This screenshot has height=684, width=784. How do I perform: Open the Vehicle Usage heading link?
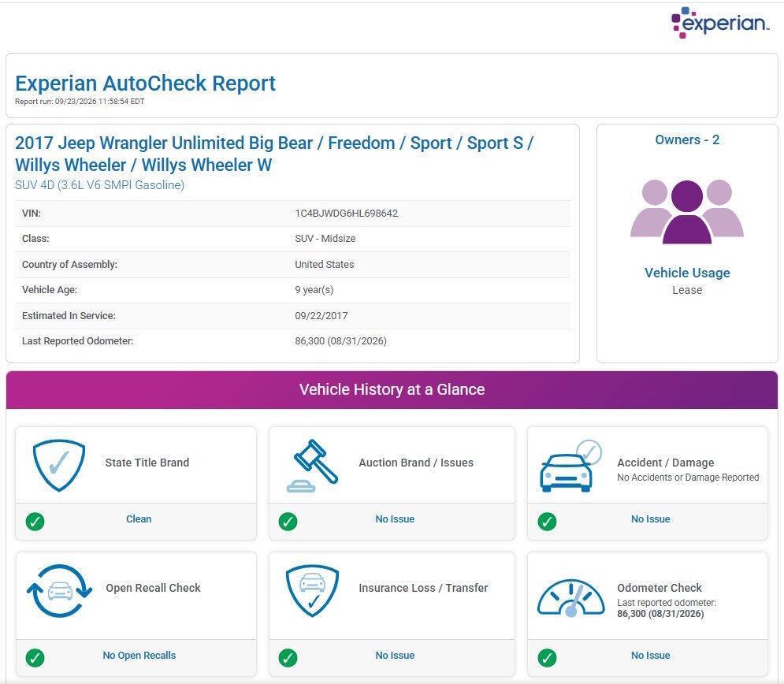click(x=687, y=273)
